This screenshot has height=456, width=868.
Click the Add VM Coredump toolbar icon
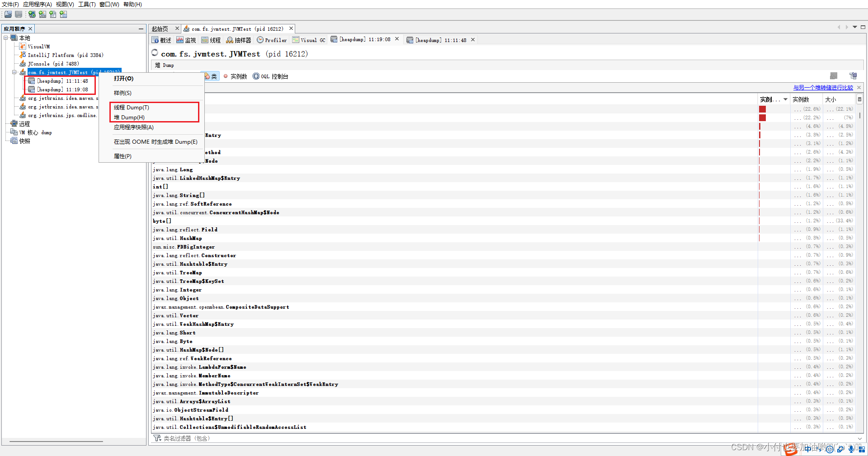pyautogui.click(x=53, y=14)
